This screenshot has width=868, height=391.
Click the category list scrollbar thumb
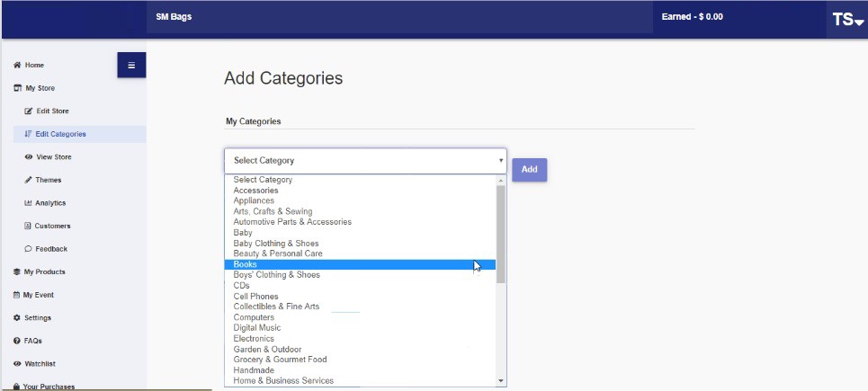tap(501, 234)
